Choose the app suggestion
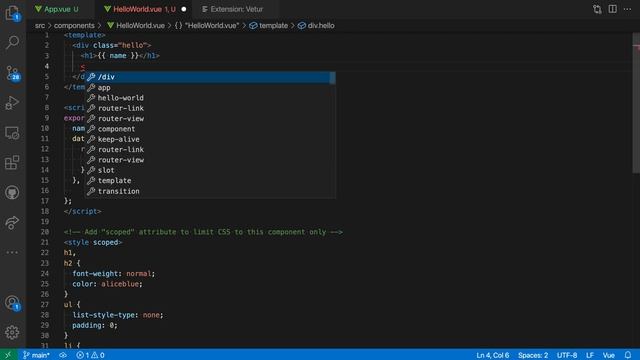The height and width of the screenshot is (360, 640). pos(210,87)
